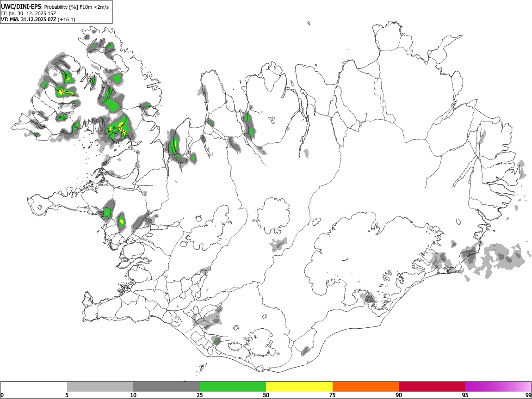Click the legend value 0

point(2,395)
